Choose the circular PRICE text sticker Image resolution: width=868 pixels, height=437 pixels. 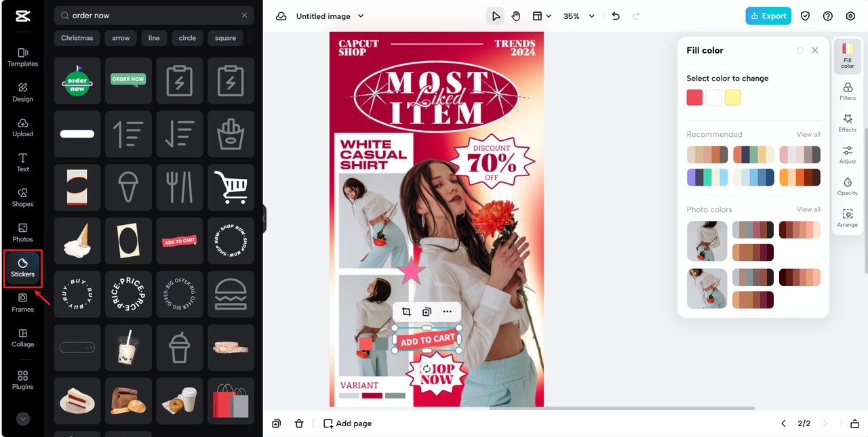pos(128,295)
